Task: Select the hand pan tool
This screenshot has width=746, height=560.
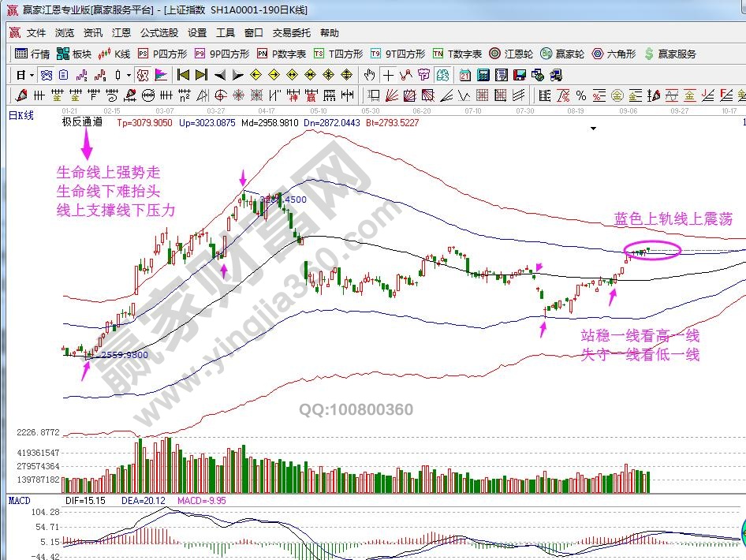Action: [370, 76]
